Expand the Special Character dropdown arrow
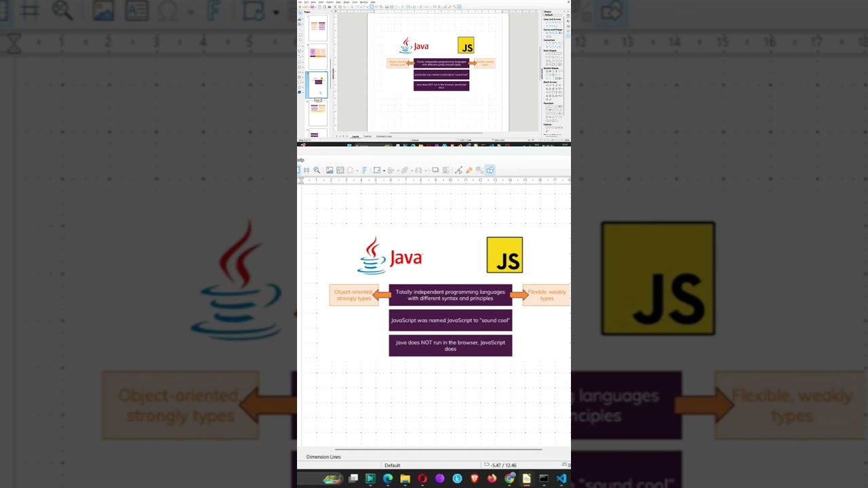 tap(357, 170)
